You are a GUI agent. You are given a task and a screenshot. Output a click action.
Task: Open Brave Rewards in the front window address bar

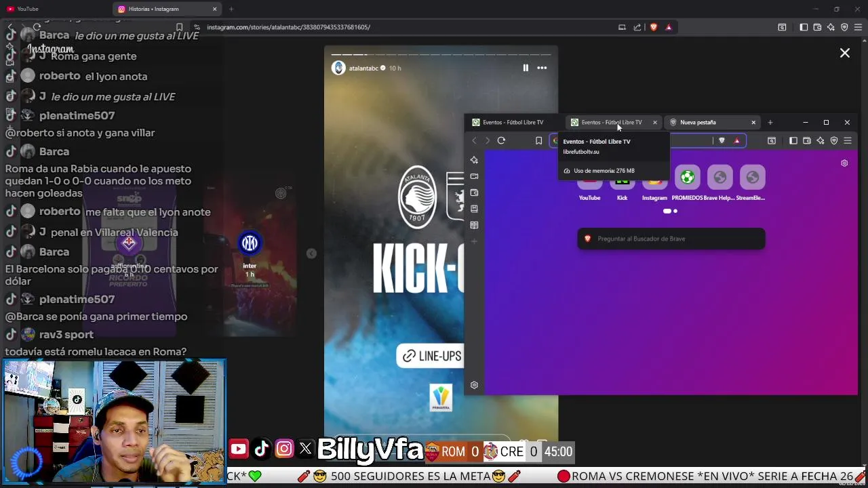click(x=737, y=141)
